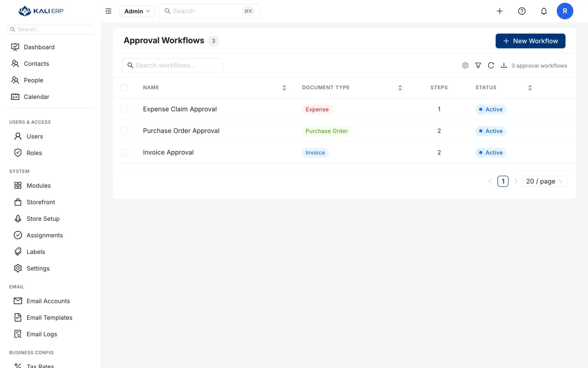Open Email Templates in the sidebar
The width and height of the screenshot is (588, 368).
coord(51,318)
